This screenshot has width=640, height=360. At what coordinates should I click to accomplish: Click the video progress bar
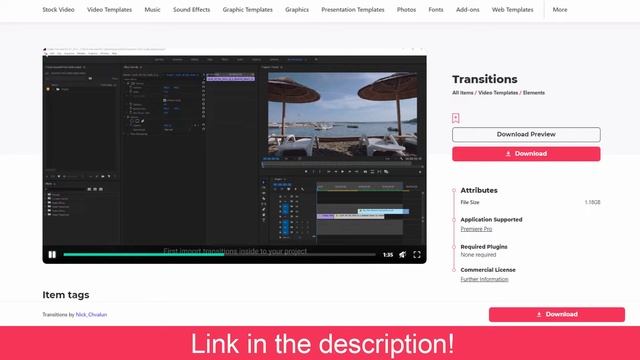coord(219,255)
